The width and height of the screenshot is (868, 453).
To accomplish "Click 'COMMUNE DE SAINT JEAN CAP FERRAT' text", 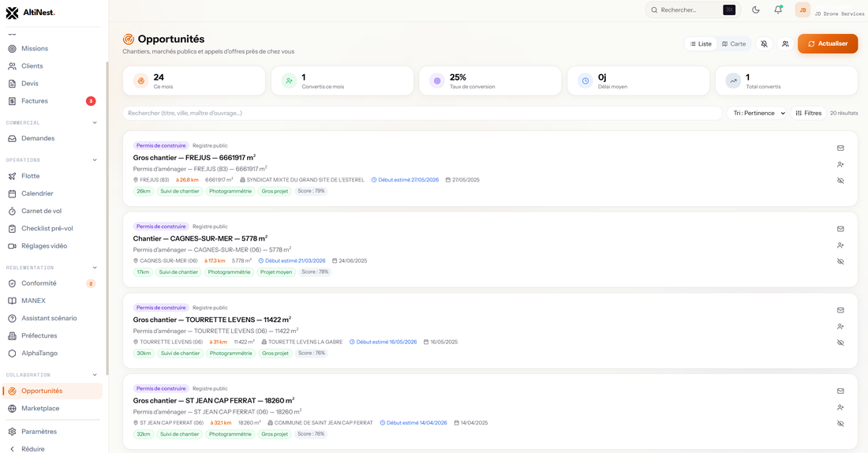I will click(x=324, y=423).
